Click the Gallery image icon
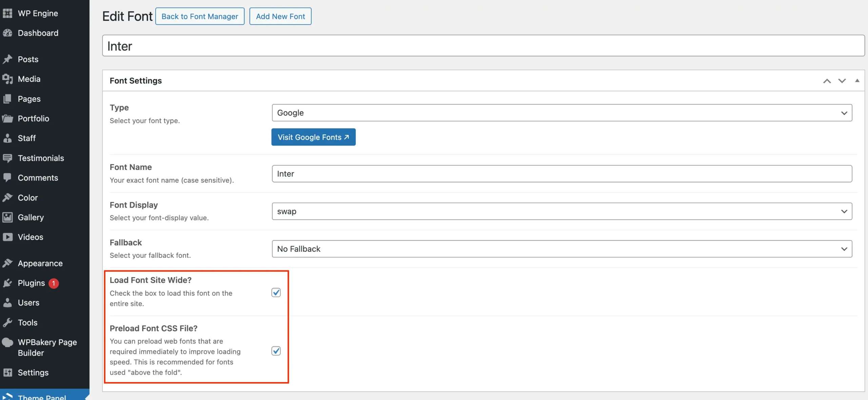868x400 pixels. 7,217
